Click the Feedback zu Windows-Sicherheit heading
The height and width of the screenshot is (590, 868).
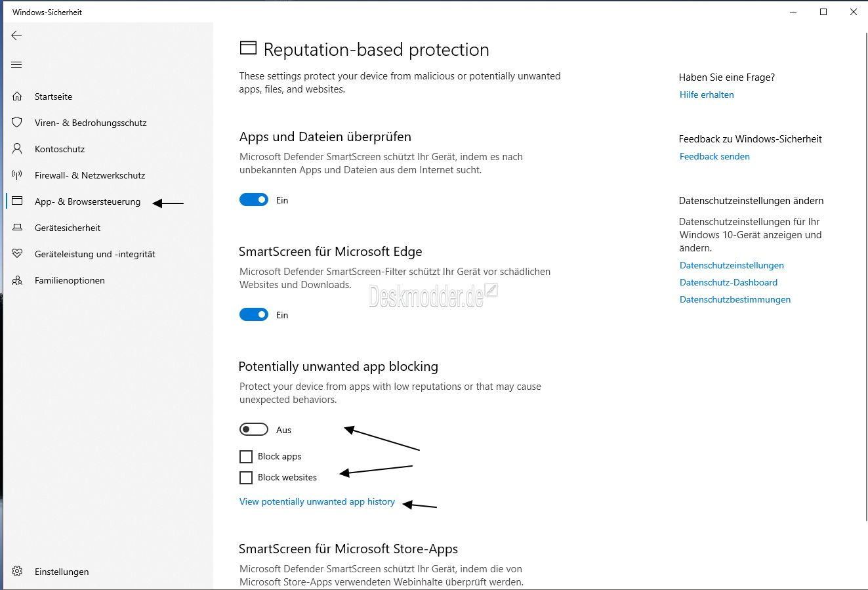click(751, 138)
